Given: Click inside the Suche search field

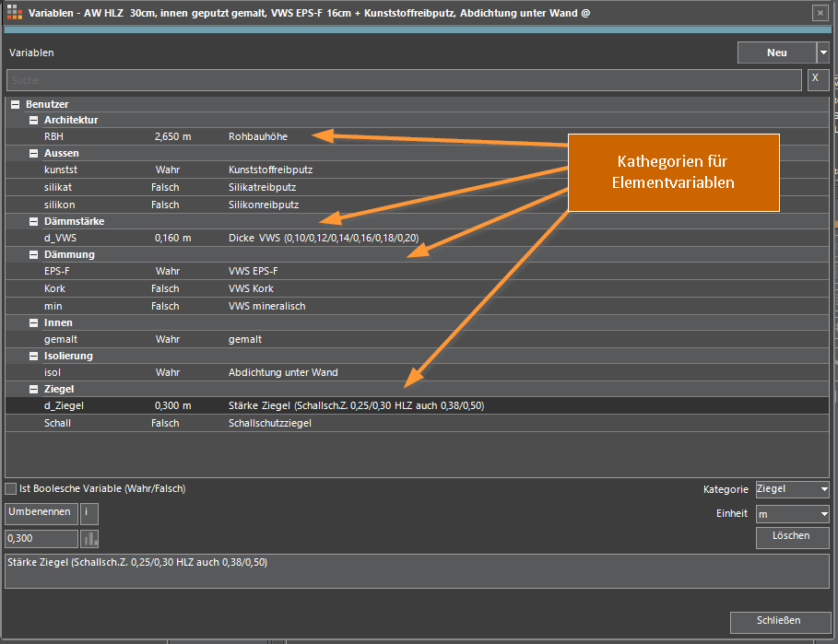Looking at the screenshot, I should (x=369, y=79).
